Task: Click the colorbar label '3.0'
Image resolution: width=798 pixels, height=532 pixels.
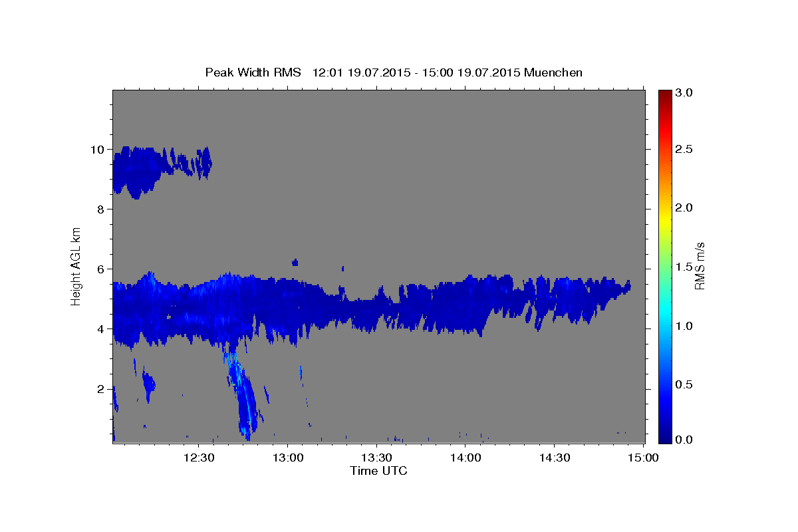Action: coord(685,92)
